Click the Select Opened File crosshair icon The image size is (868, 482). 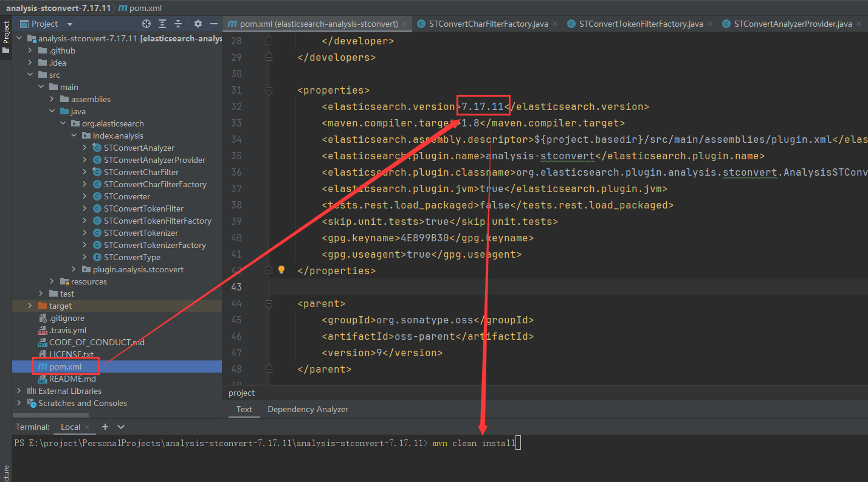coord(146,24)
